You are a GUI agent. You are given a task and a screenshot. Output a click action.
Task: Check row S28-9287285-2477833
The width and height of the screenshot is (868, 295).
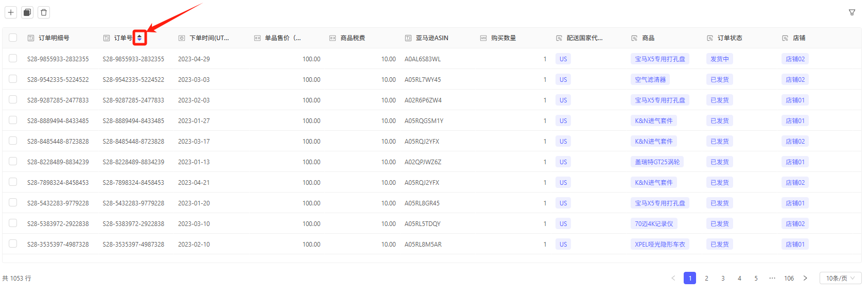pyautogui.click(x=13, y=99)
